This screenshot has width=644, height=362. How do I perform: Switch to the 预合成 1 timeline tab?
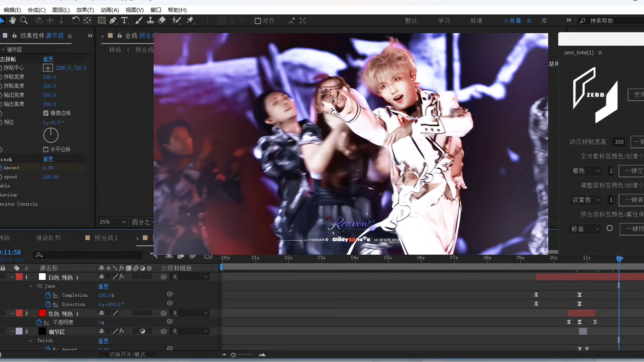pos(106,238)
